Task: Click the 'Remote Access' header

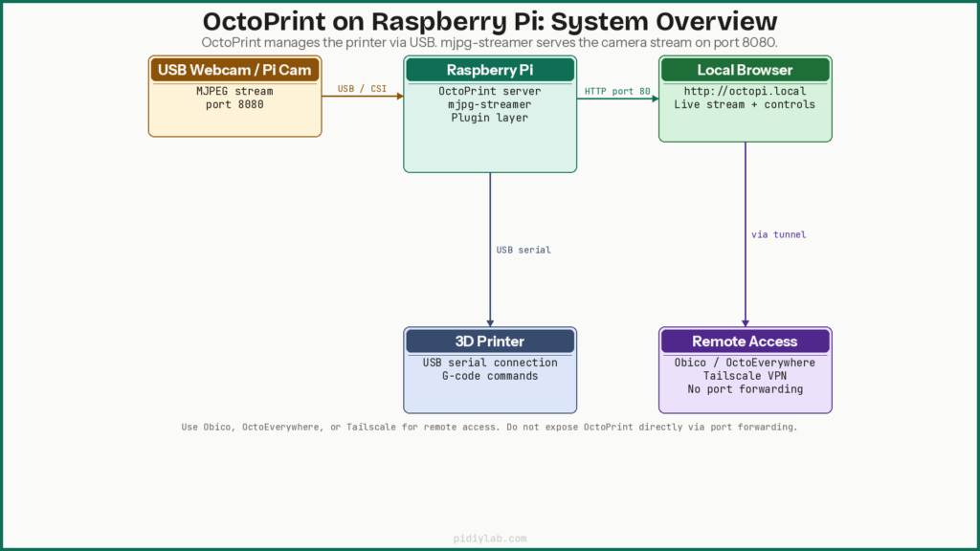Action: tap(745, 342)
